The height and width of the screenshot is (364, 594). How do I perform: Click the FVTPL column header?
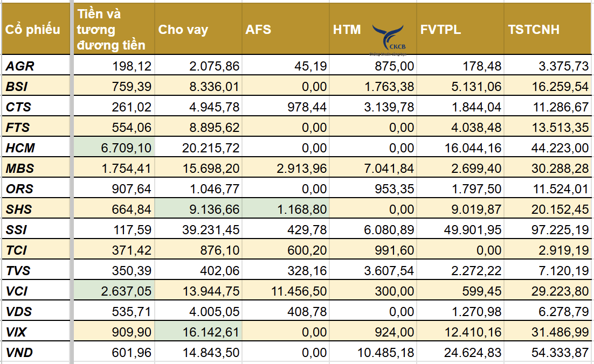[x=441, y=30]
